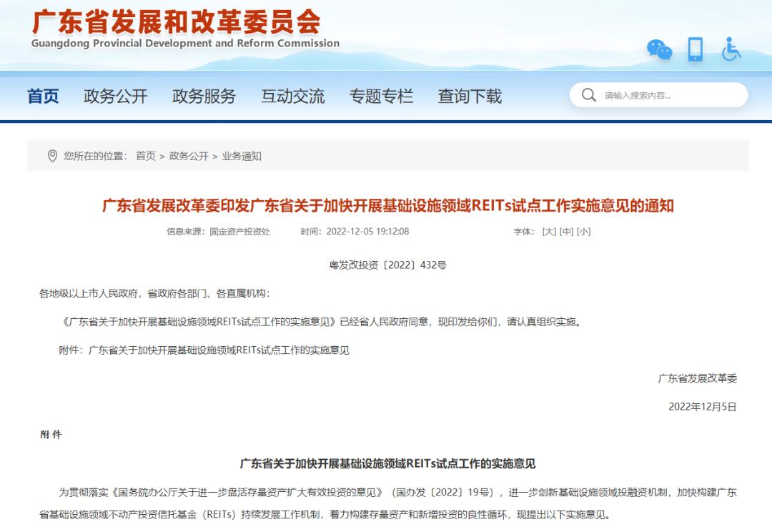This screenshot has width=772, height=532.
Task: Click the location pin icon in breadcrumb
Action: (x=51, y=157)
